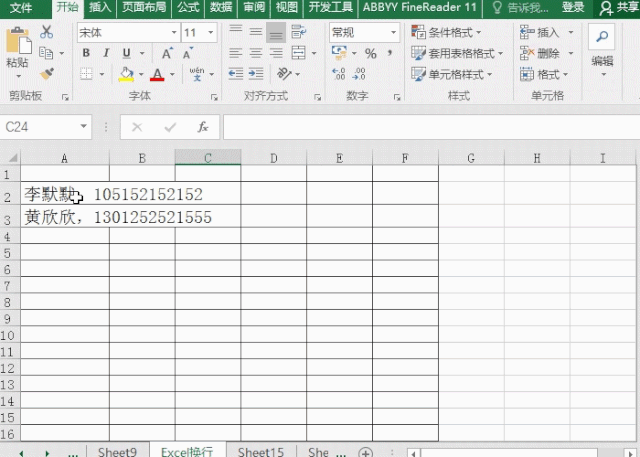Apply yellow fill color bucket
640x457 pixels.
pyautogui.click(x=126, y=74)
